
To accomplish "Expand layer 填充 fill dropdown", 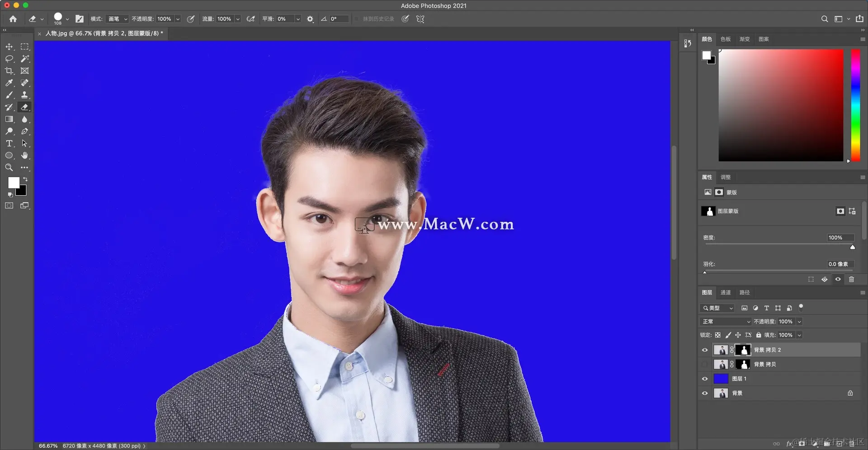I will click(x=799, y=335).
